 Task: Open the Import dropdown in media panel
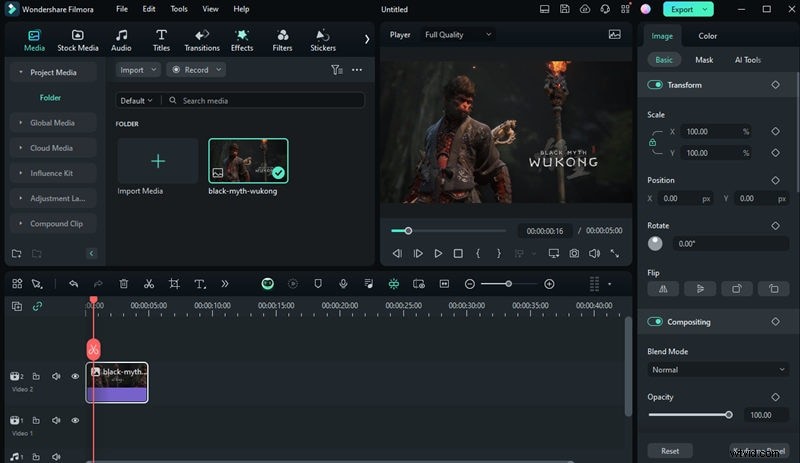coord(137,70)
